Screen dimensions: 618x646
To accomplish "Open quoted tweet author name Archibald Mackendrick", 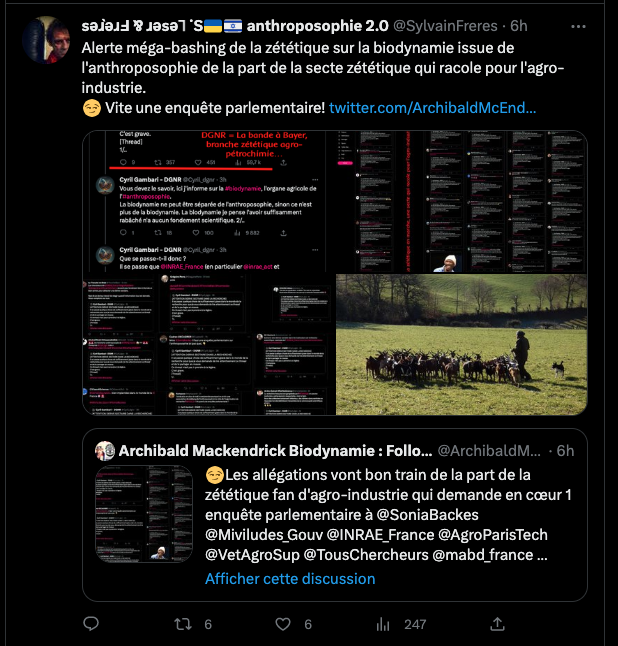I will (276, 450).
